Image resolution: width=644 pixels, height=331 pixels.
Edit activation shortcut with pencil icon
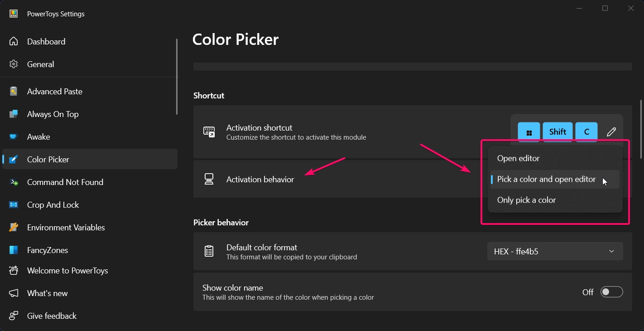tap(611, 132)
